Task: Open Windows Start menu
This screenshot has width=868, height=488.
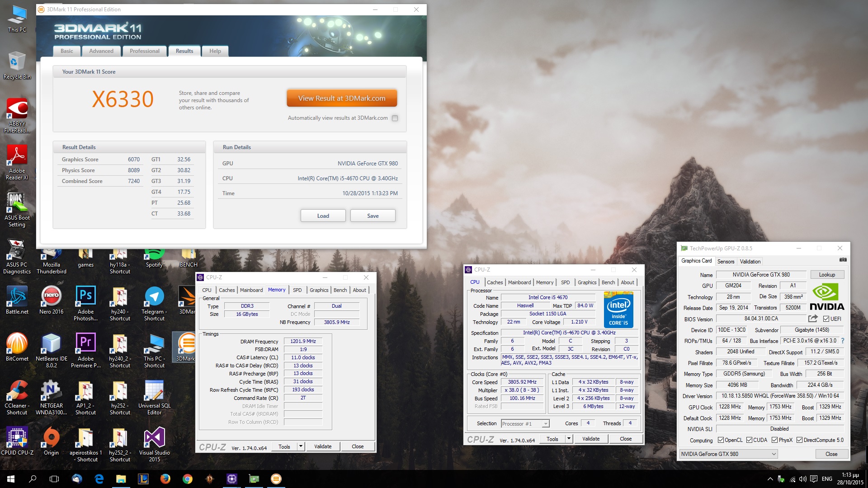Action: point(11,479)
